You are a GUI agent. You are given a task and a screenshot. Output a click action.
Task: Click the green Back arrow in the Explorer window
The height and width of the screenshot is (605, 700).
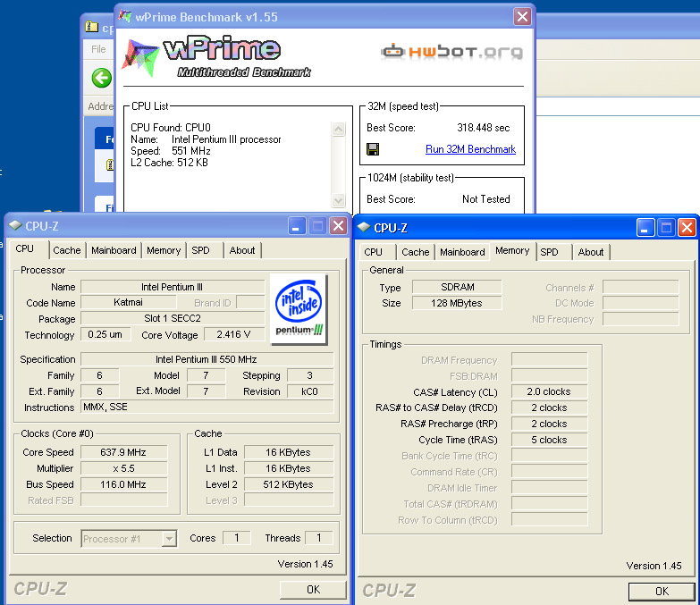point(102,78)
